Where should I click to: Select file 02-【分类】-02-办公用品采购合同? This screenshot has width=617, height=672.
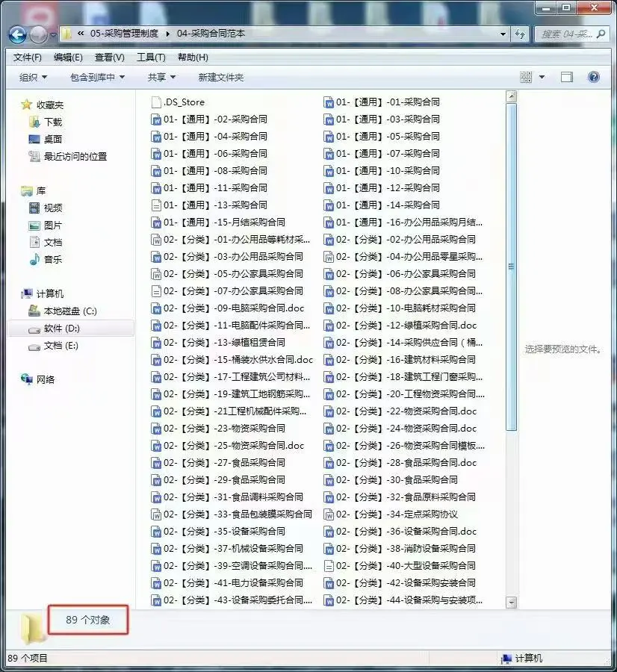[400, 239]
